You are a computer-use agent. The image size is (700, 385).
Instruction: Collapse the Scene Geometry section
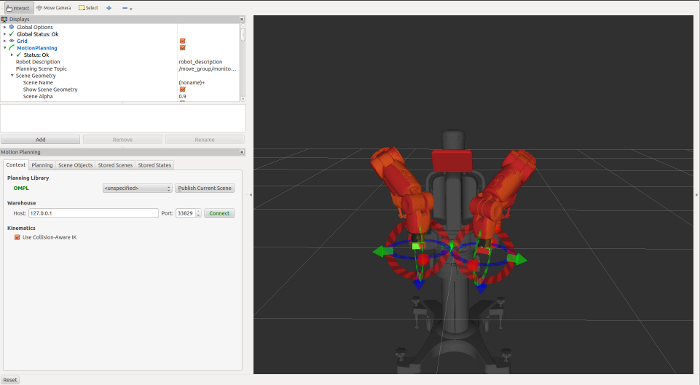12,75
